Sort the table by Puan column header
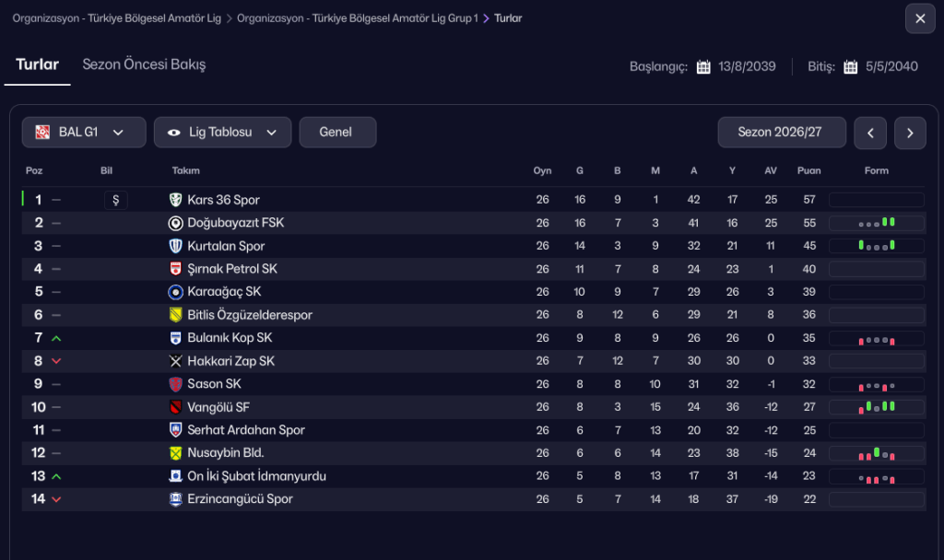Image resolution: width=944 pixels, height=560 pixels. (808, 170)
